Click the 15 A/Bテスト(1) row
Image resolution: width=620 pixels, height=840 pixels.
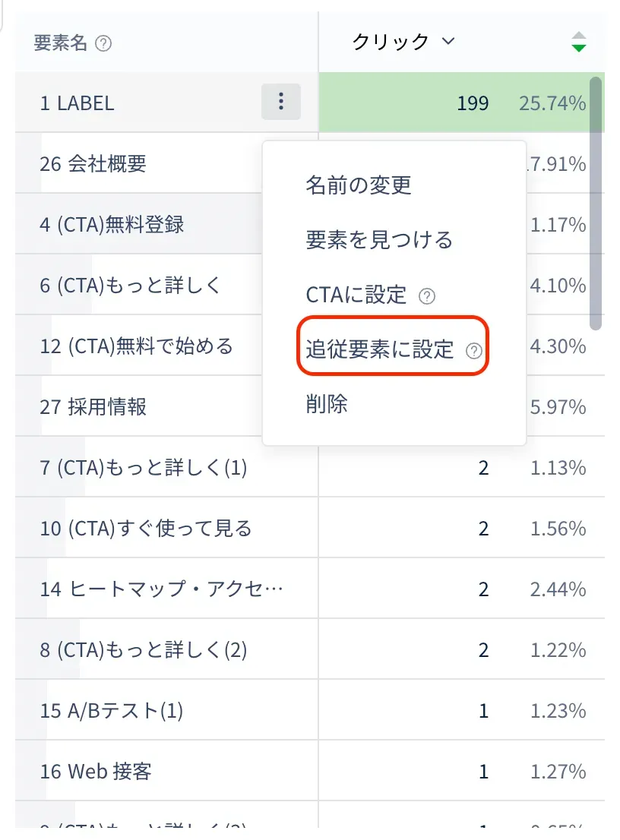tap(111, 711)
